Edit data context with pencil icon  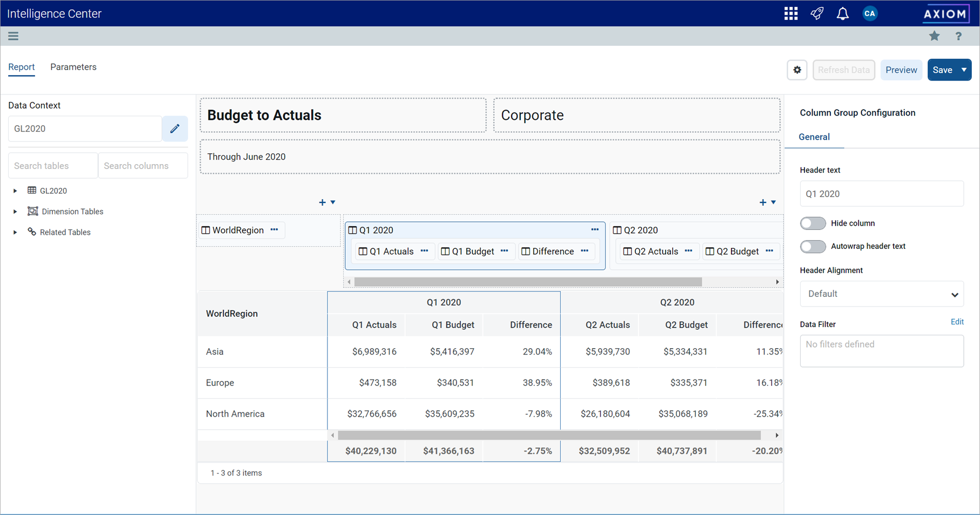tap(174, 128)
